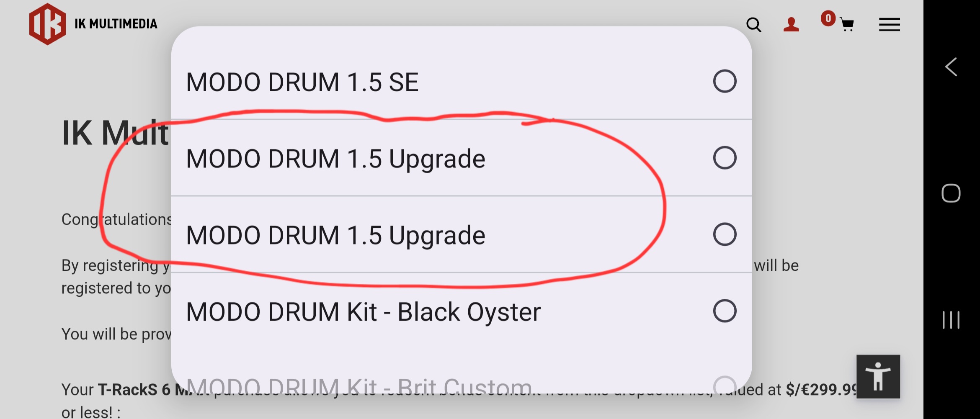980x419 pixels.
Task: Choose the second MODO DRUM 1.5 Upgrade label
Action: point(335,236)
